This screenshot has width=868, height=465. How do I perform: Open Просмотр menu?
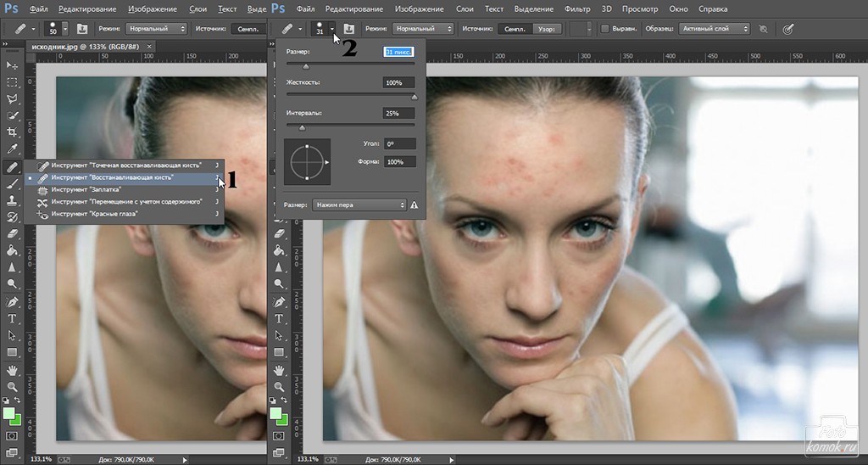[x=639, y=8]
